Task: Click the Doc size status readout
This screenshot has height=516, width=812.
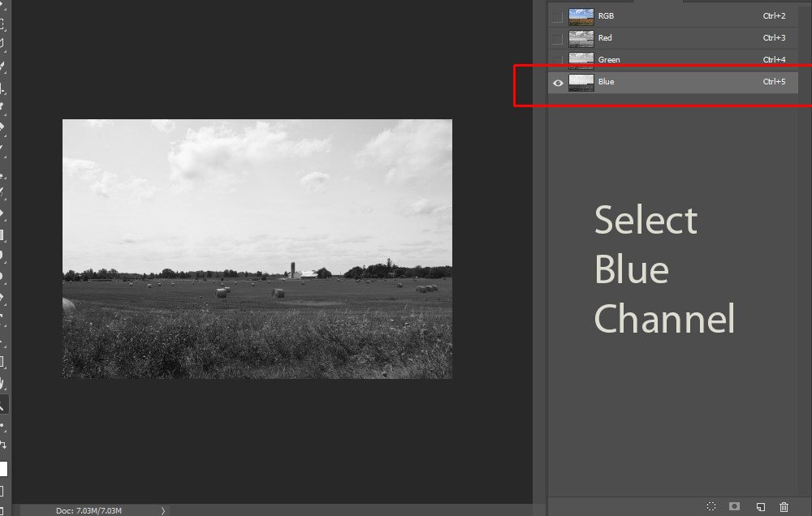Action: (x=89, y=510)
